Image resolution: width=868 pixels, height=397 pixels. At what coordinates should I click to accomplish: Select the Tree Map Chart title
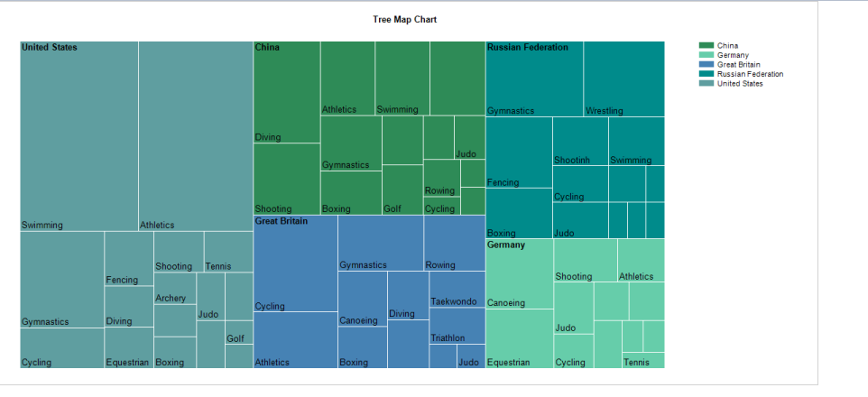404,19
